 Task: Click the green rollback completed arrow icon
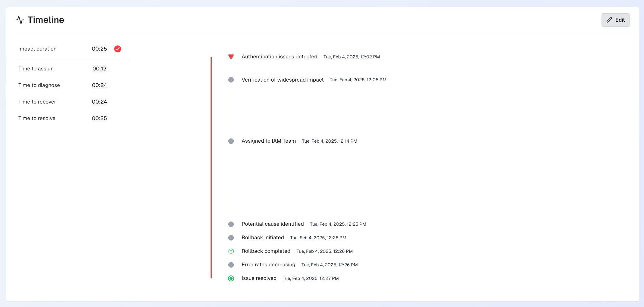(231, 251)
